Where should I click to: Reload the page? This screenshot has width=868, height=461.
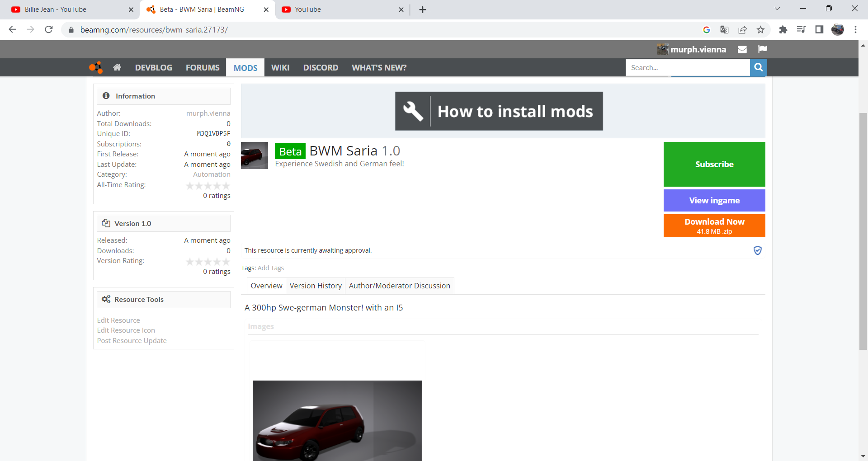[49, 29]
